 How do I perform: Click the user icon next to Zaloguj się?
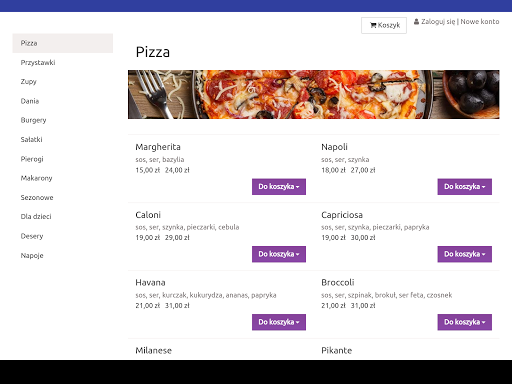tap(416, 22)
